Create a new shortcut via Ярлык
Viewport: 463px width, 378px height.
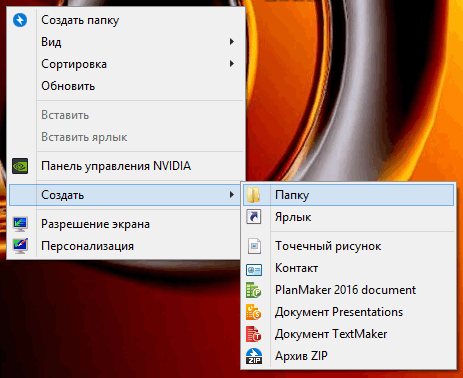(349, 217)
